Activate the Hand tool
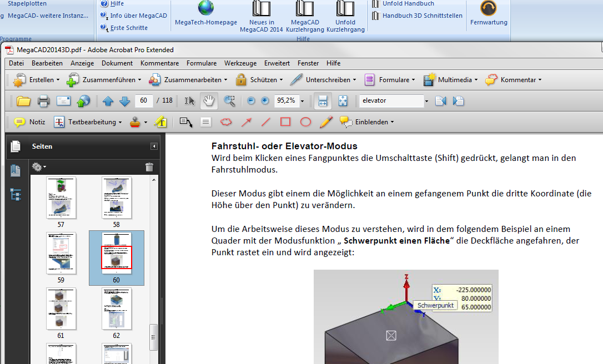 tap(209, 100)
